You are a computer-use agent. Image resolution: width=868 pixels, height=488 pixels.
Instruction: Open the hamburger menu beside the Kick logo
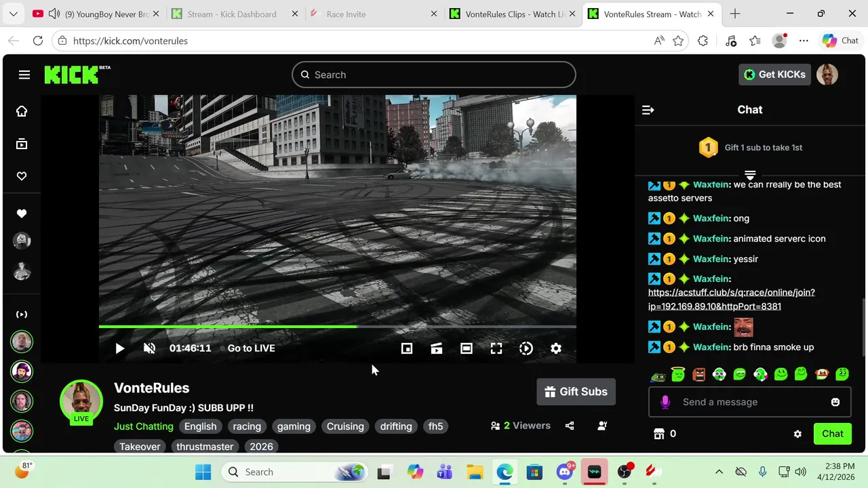click(24, 75)
